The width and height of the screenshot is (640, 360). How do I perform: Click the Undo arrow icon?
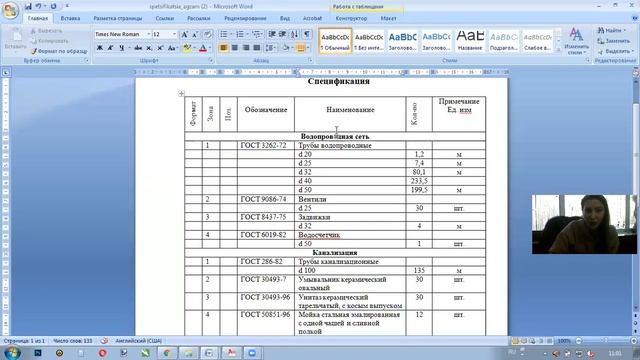point(38,7)
